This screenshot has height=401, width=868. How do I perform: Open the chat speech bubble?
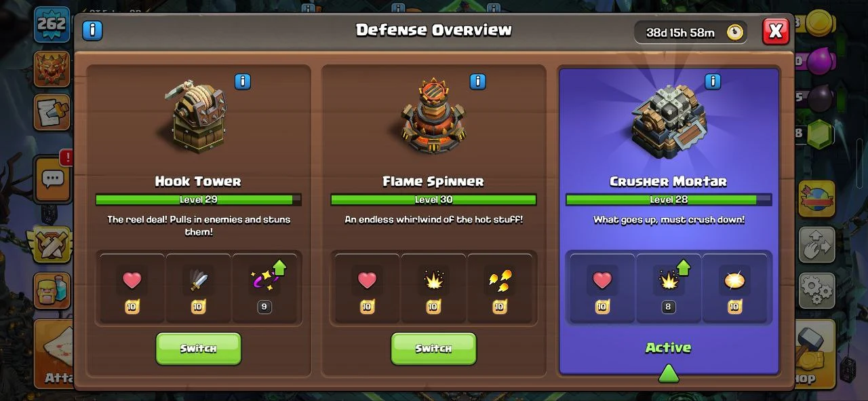tap(53, 179)
